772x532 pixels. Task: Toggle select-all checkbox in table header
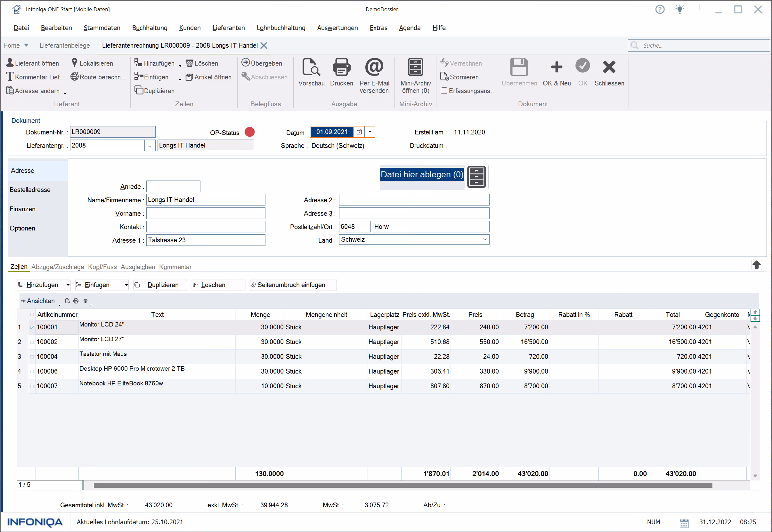32,314
